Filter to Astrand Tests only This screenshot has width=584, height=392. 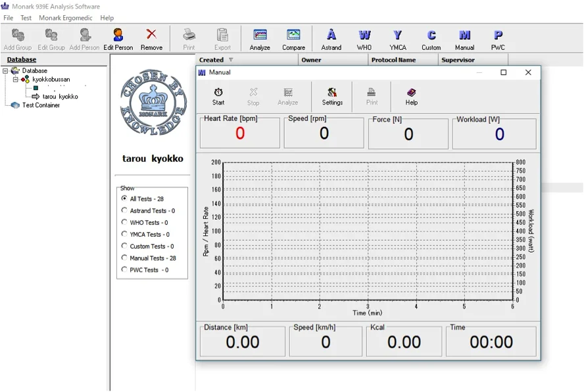tap(123, 210)
